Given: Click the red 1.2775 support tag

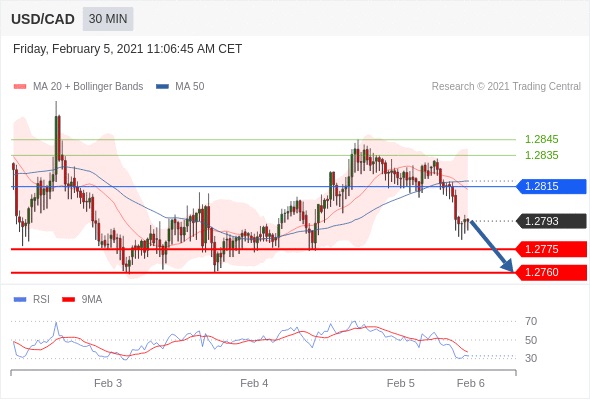Looking at the screenshot, I should click(551, 249).
